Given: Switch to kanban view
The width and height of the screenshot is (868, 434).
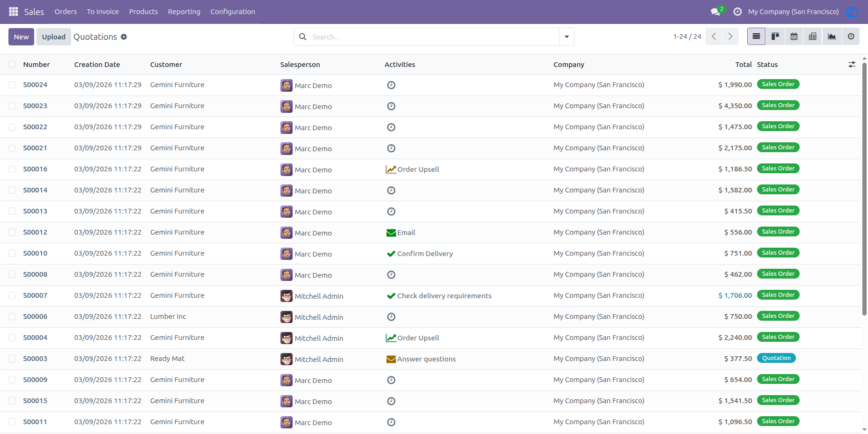Looking at the screenshot, I should 775,37.
